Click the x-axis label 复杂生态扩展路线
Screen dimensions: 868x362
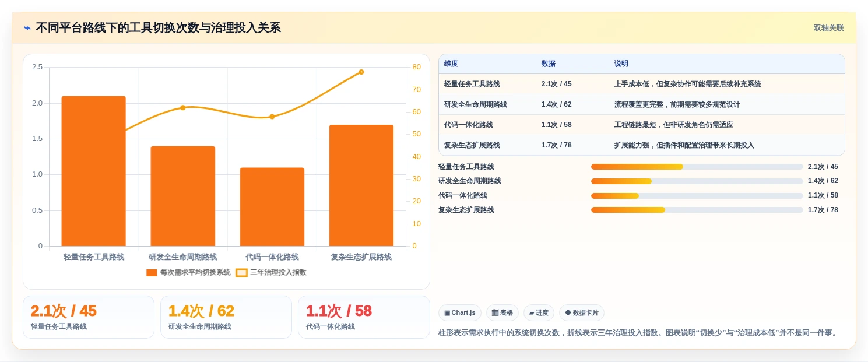[361, 257]
